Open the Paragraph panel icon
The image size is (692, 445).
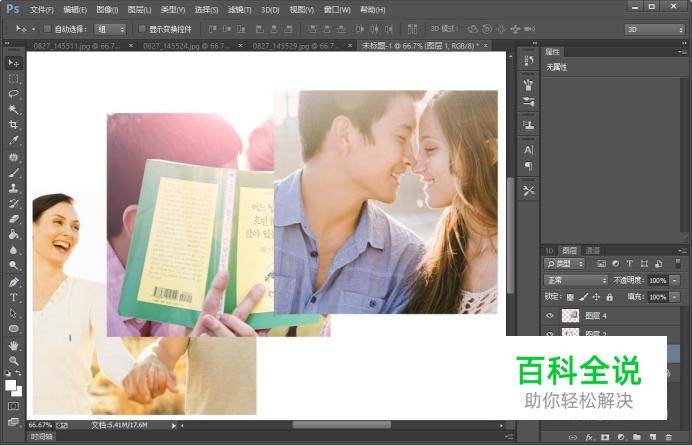click(528, 166)
